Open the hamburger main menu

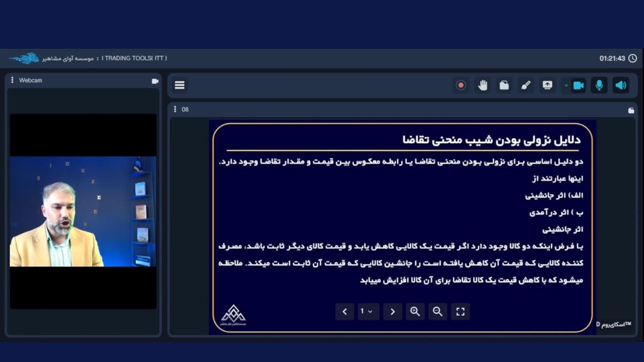pos(180,85)
